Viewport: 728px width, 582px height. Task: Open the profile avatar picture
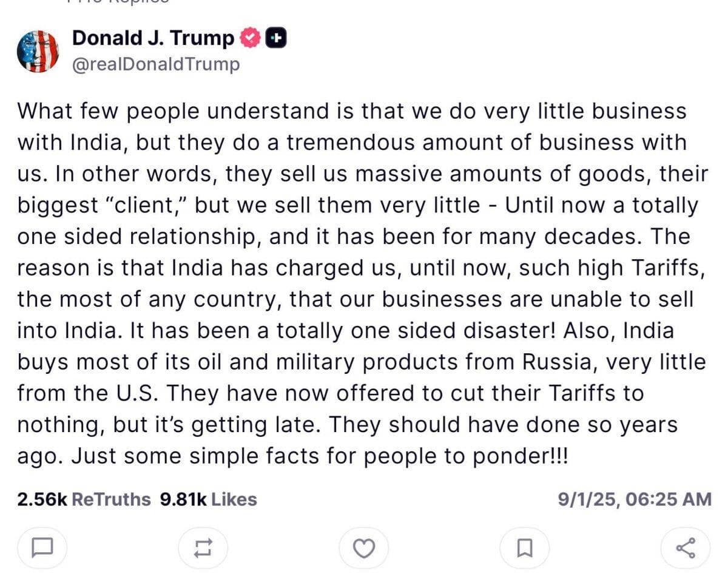(38, 51)
